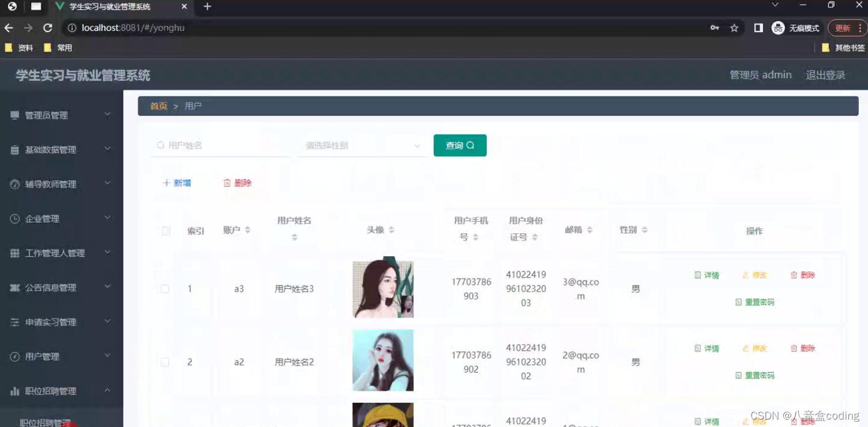Sort by 用户身份证号 column sort arrows

tap(534, 237)
